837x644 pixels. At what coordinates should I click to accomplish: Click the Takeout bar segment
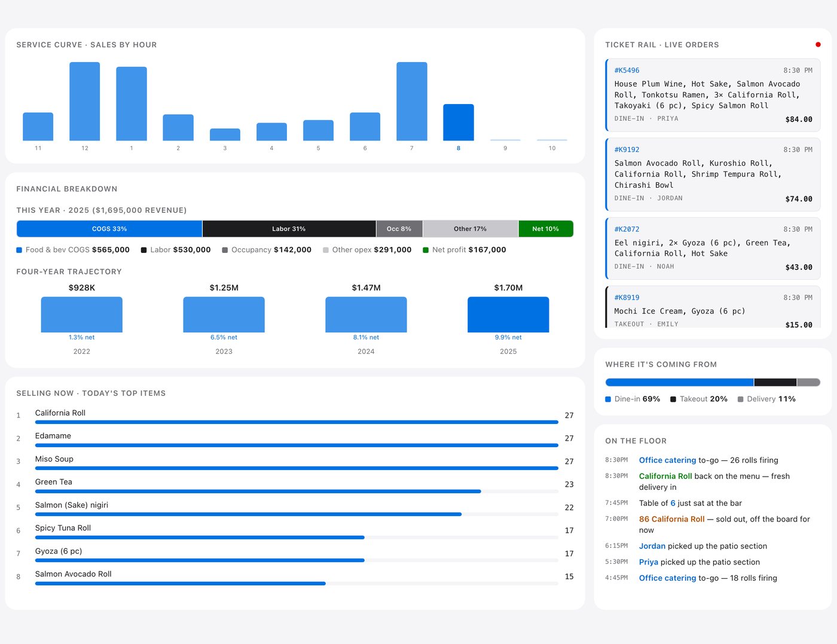[x=775, y=383]
